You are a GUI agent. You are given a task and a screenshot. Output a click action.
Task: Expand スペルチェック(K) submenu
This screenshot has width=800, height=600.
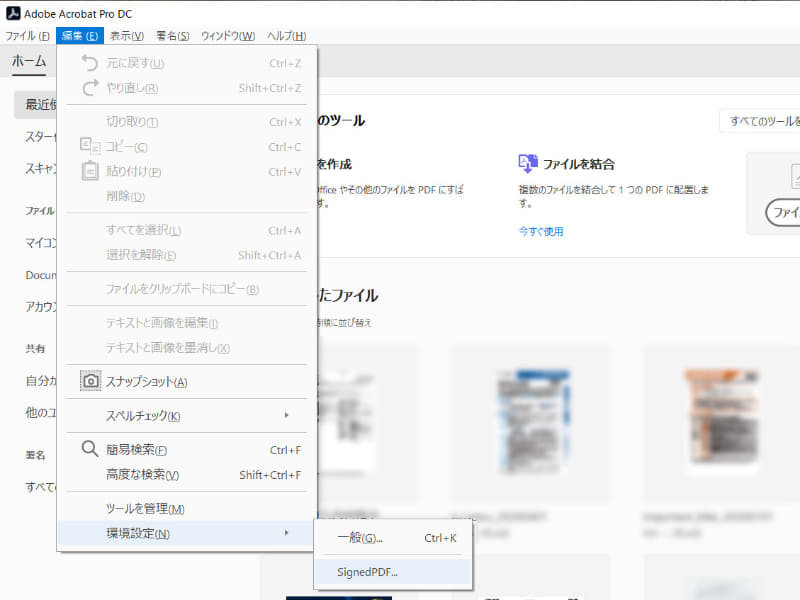click(186, 416)
